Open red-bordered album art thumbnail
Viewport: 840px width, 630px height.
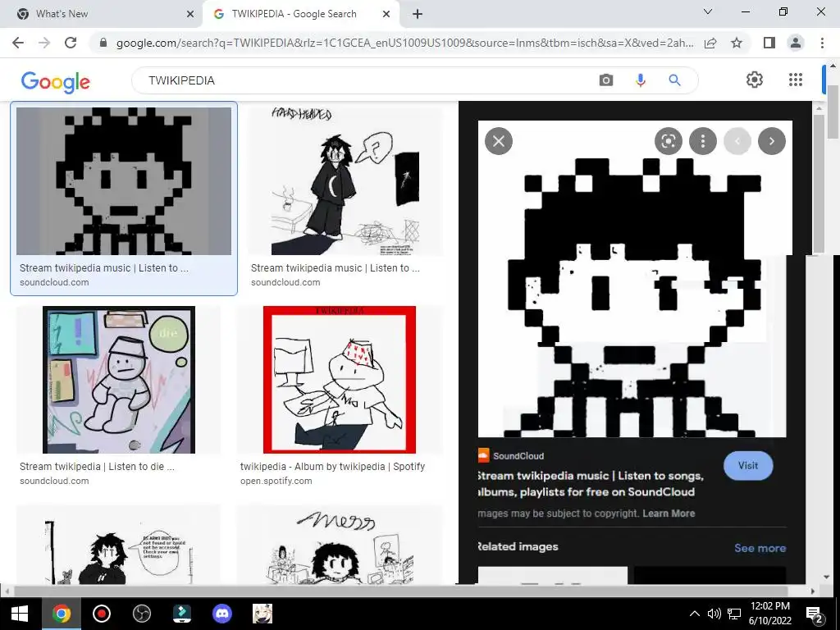coord(340,380)
